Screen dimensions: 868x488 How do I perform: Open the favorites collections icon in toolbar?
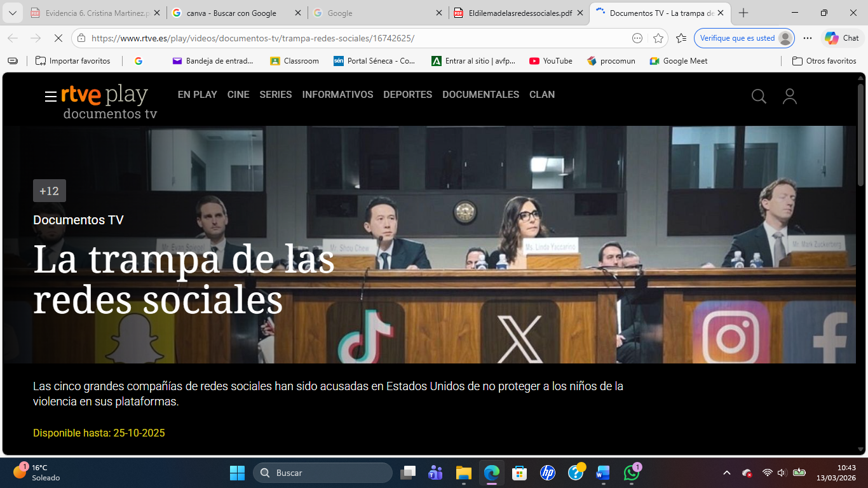681,38
